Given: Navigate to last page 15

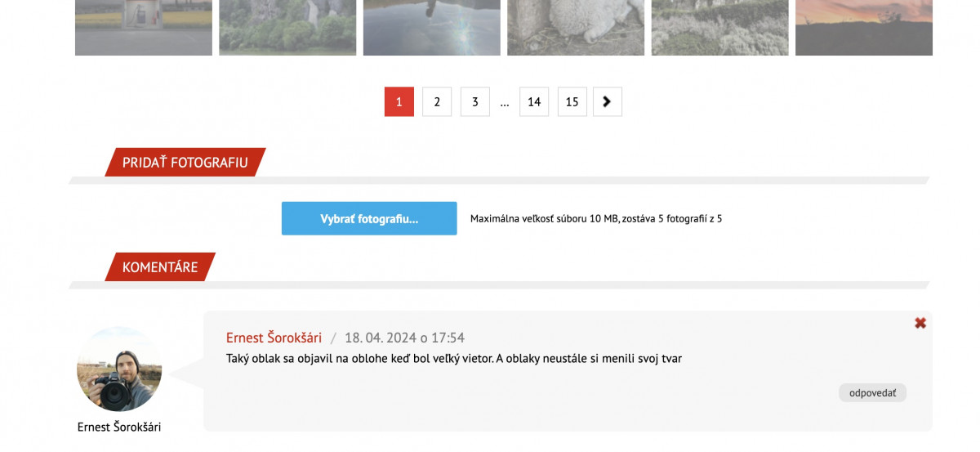Looking at the screenshot, I should click(572, 102).
